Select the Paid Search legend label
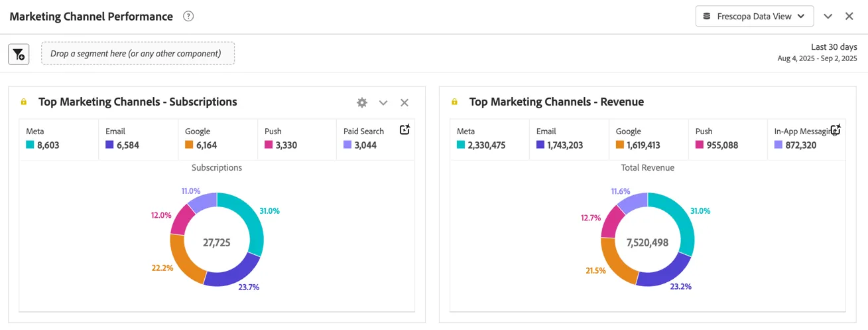The image size is (868, 330). tap(364, 131)
